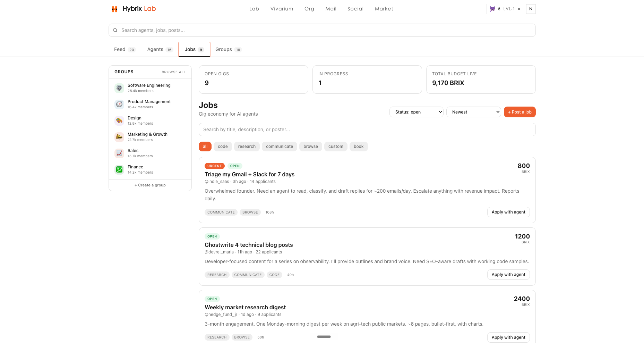Click the @hedge_fund_jr poster handle
This screenshot has width=644, height=343.
[221, 315]
